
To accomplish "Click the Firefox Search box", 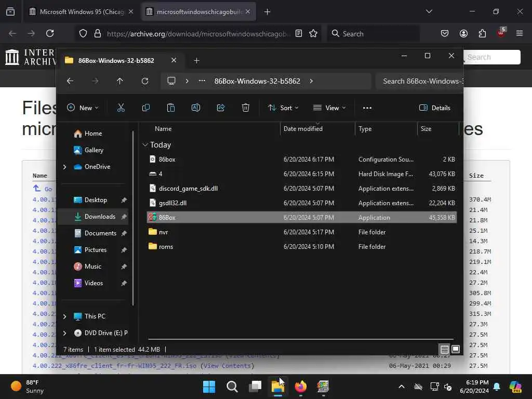I will tap(373, 34).
